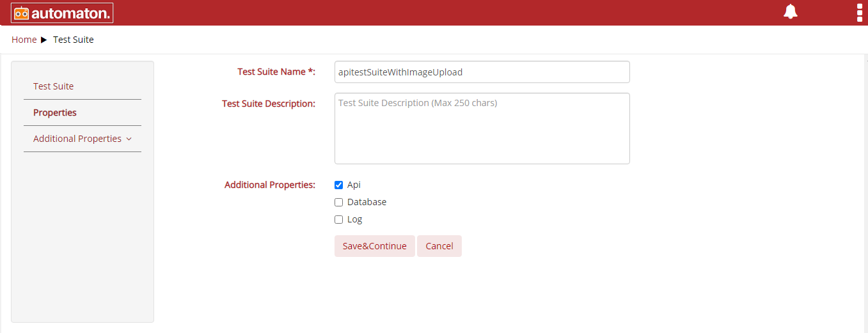868x333 pixels.
Task: Click the breadcrumb arrow after Home
Action: pyautogui.click(x=44, y=40)
